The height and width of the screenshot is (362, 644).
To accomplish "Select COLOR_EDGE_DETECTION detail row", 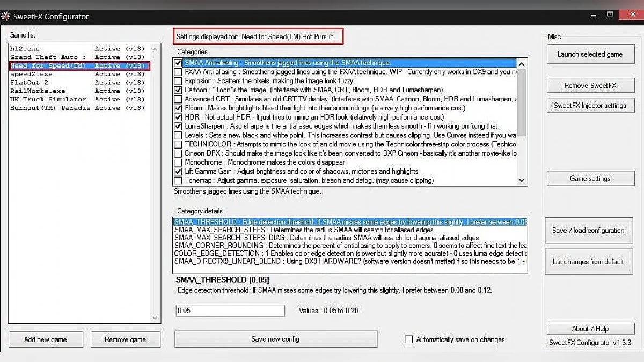I will pos(350,253).
